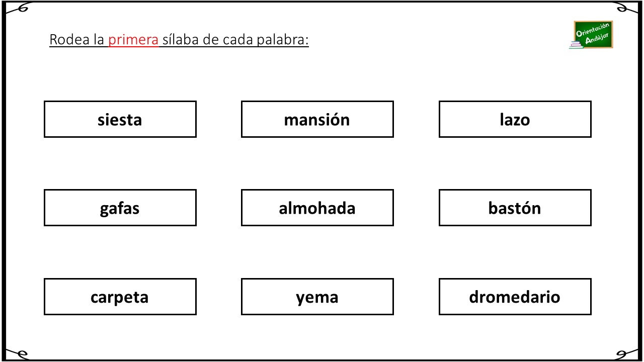644x362 pixels.
Task: Select the word box 'almohada'
Action: [317, 208]
